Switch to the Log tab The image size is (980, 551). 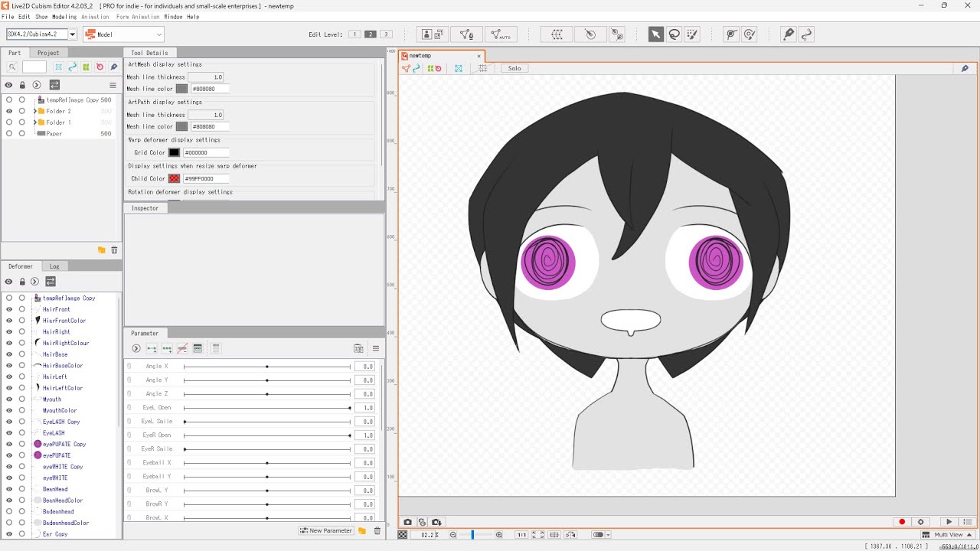click(54, 266)
